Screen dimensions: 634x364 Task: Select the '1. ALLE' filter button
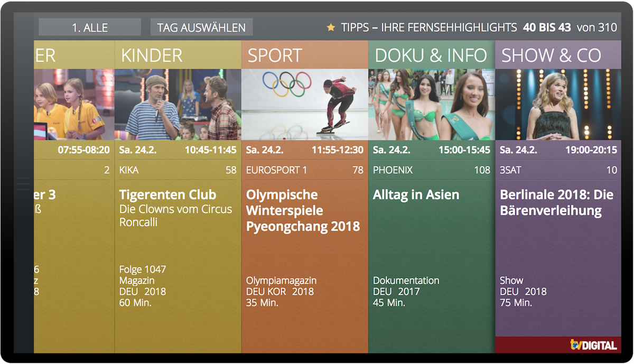pyautogui.click(x=90, y=27)
